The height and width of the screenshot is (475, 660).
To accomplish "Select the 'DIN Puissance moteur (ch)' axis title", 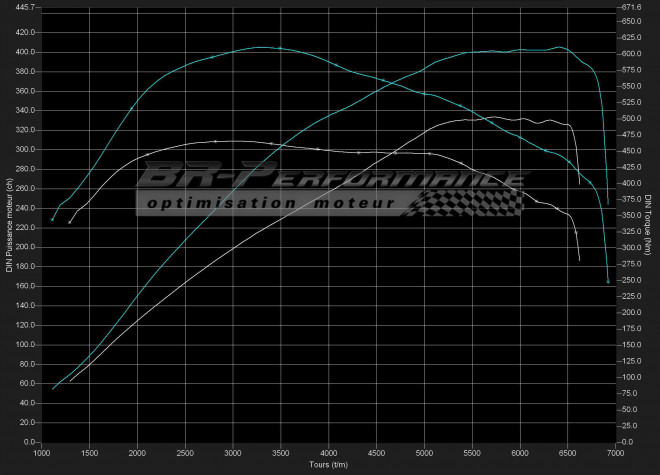I will 9,225.
